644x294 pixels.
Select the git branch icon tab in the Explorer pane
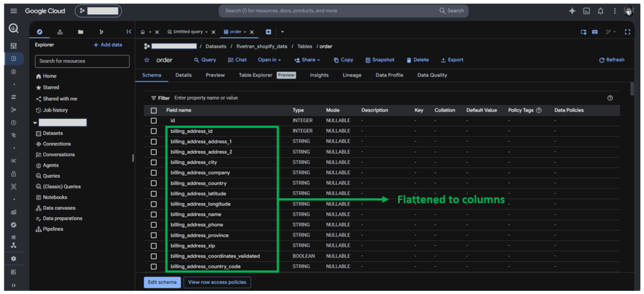[101, 31]
